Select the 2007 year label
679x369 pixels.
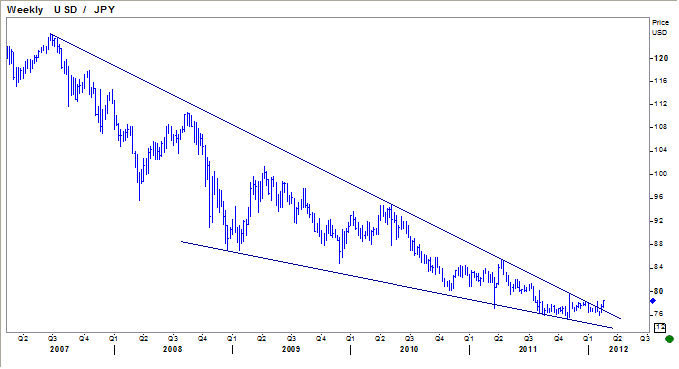pos(59,349)
